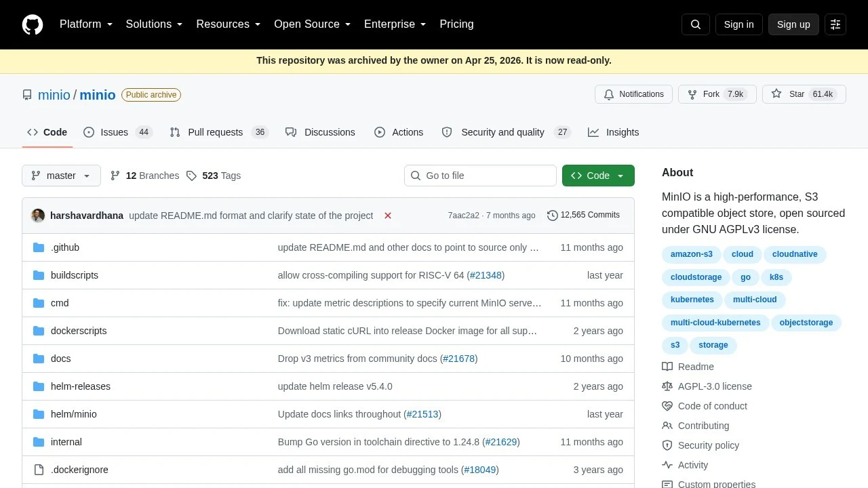
Task: Open pull request #21629 link
Action: (500, 442)
